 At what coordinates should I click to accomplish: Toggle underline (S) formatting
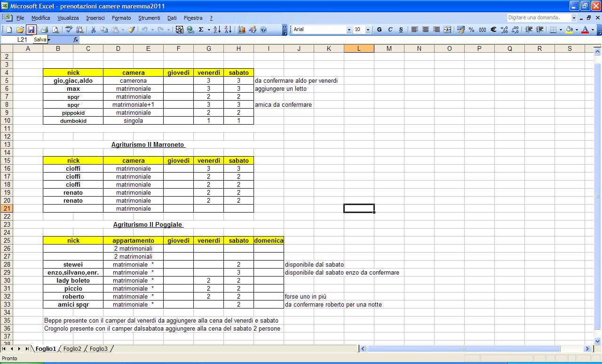point(401,30)
